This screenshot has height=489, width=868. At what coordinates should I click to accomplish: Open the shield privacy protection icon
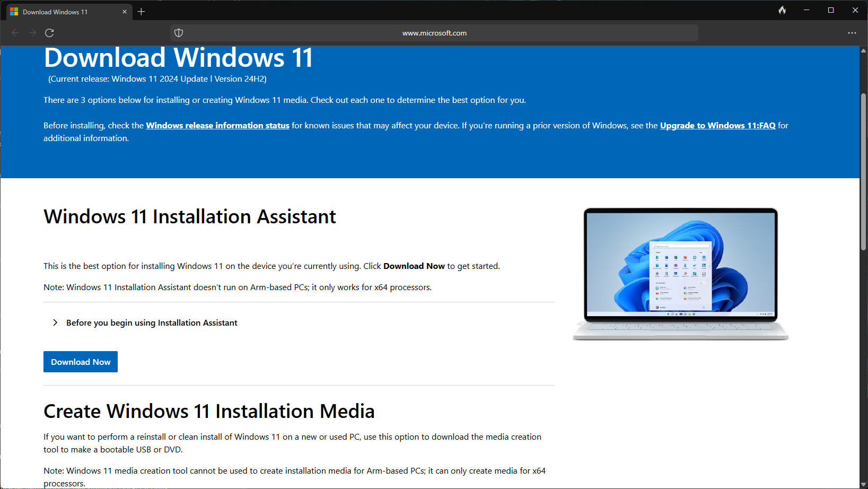point(179,33)
